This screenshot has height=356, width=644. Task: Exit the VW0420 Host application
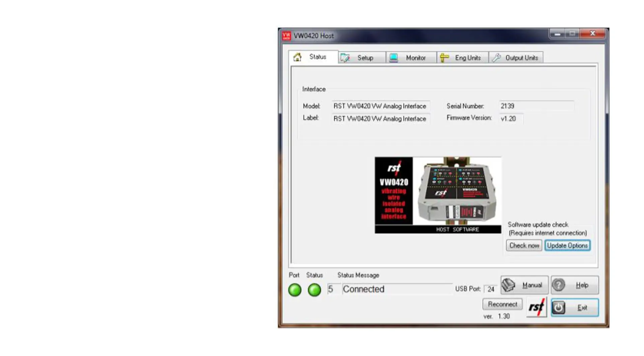[x=575, y=308]
